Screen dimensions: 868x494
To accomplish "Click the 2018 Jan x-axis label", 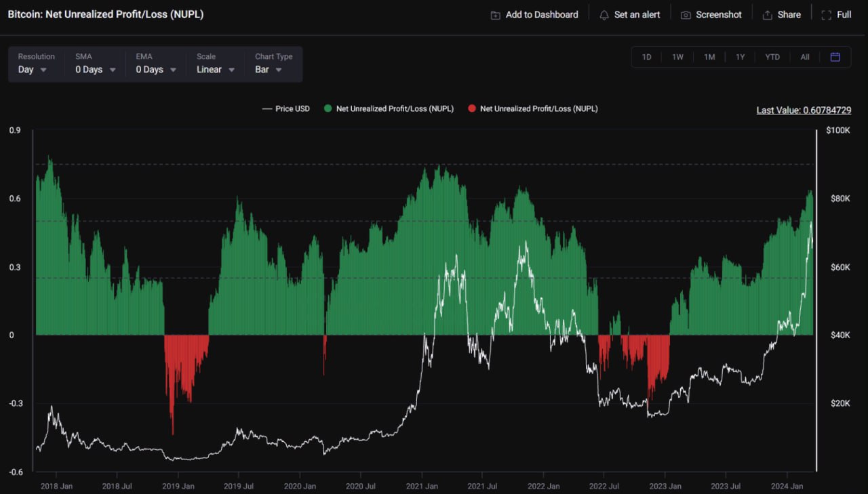I will coord(56,486).
